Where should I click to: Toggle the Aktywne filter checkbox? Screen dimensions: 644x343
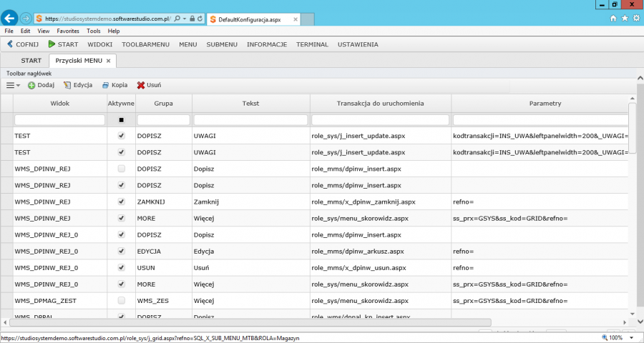point(121,120)
